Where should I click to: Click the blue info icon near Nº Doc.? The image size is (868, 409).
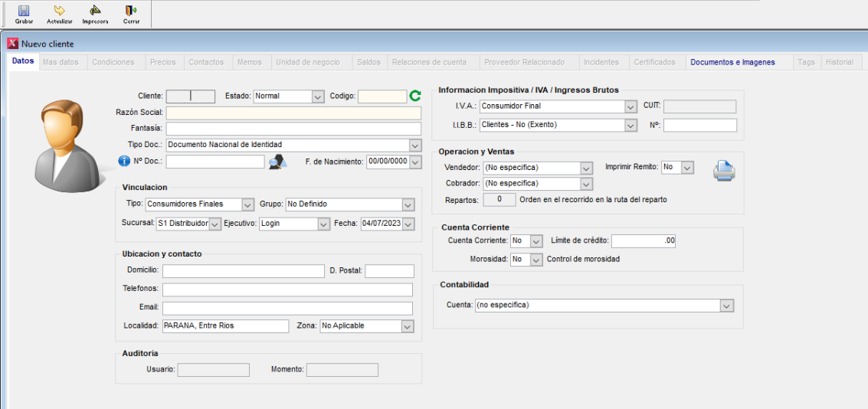pos(124,162)
